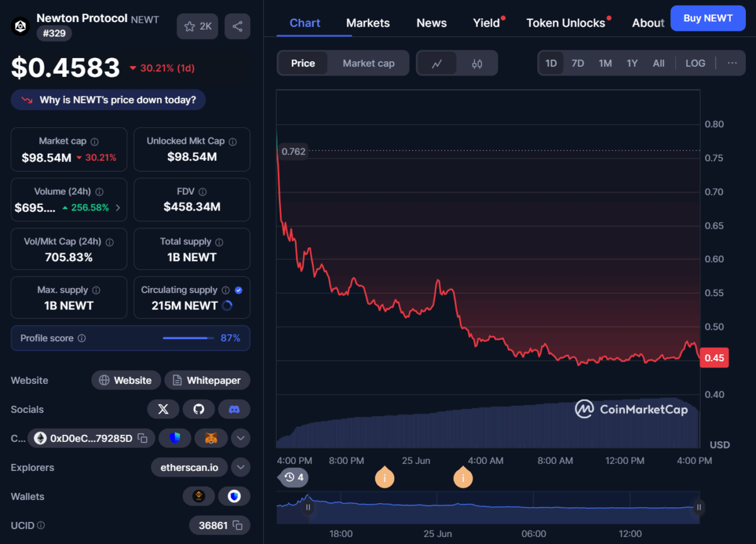Click the right handle of range slider
Image resolution: width=756 pixels, height=544 pixels.
pos(699,507)
